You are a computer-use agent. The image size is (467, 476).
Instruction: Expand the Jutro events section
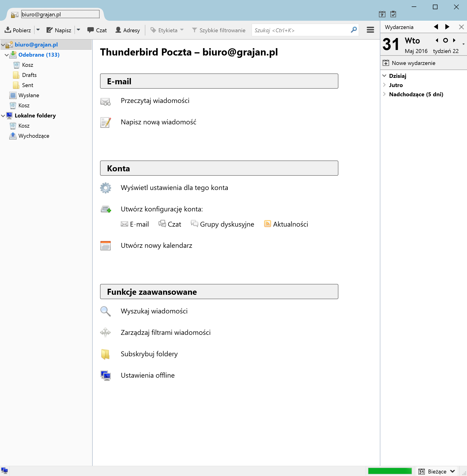point(384,85)
